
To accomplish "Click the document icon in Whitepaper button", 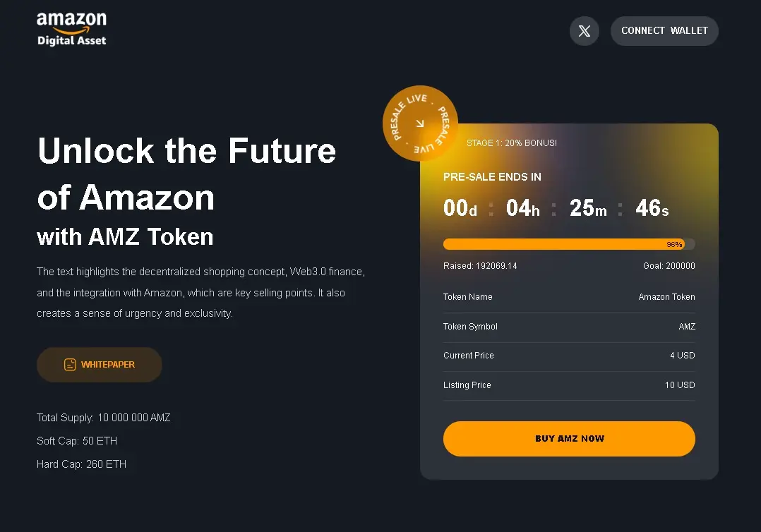I will coord(70,365).
